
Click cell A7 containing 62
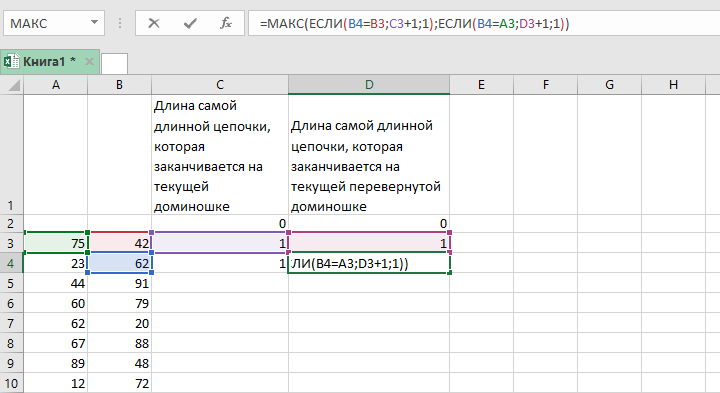(56, 323)
